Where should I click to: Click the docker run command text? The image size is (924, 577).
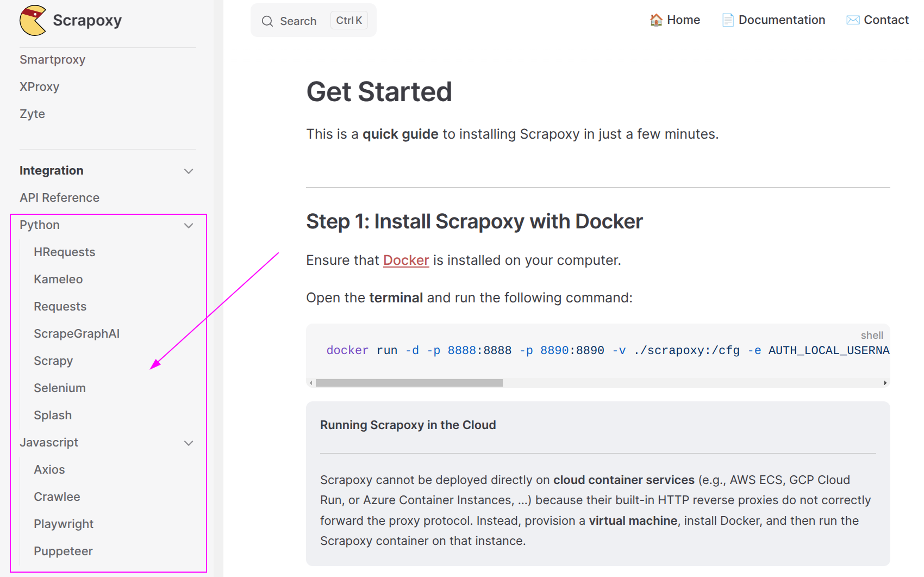point(608,351)
